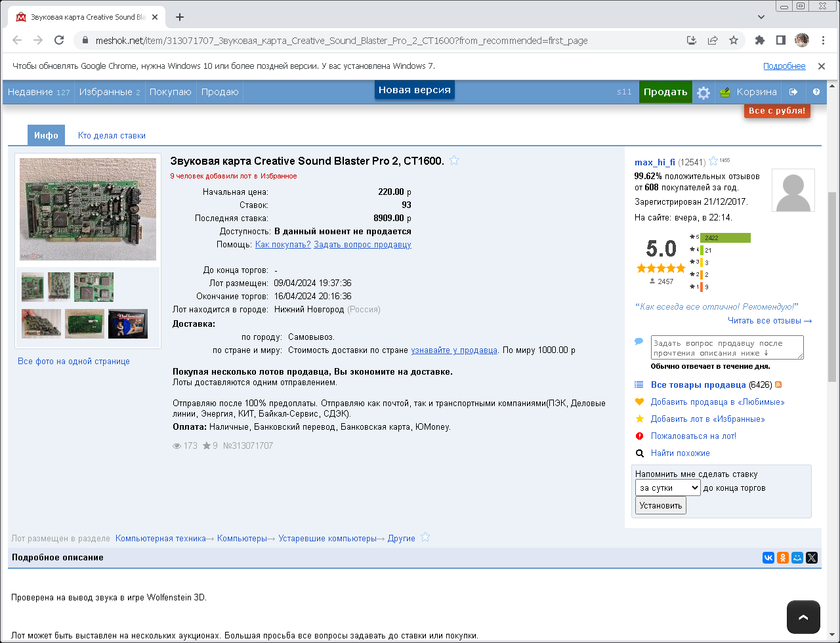This screenshot has height=643, width=840.
Task: Click the Установить reminder button
Action: click(661, 505)
